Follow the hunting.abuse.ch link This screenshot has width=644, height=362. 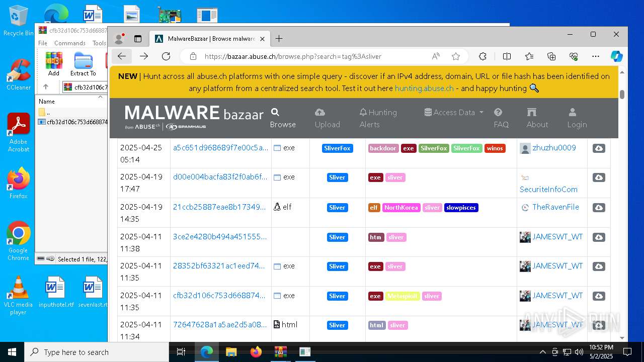point(424,88)
